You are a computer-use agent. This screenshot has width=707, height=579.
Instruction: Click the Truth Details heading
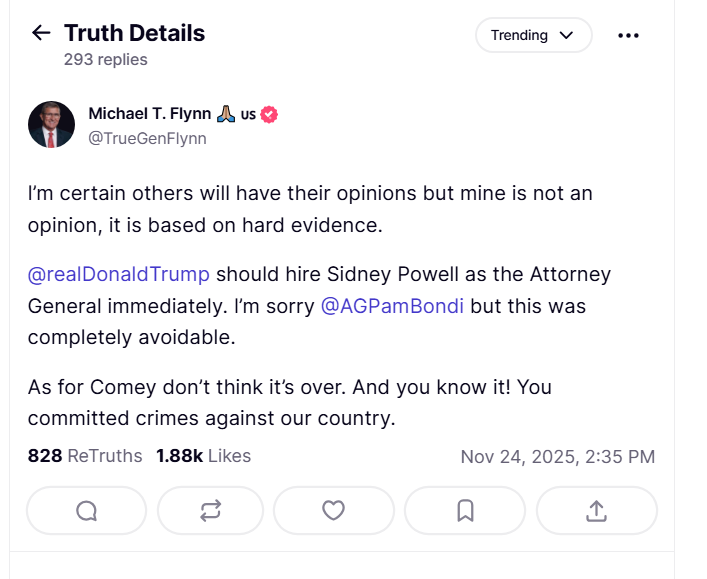(x=134, y=33)
